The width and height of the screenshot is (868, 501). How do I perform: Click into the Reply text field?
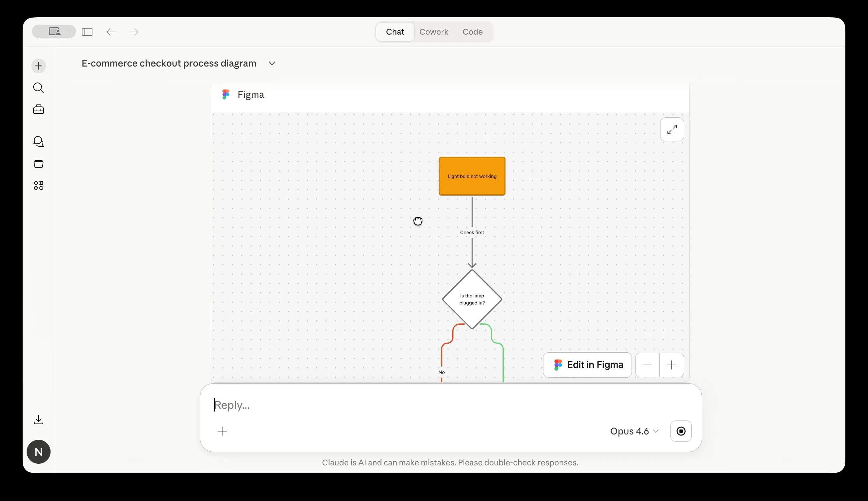click(413, 405)
